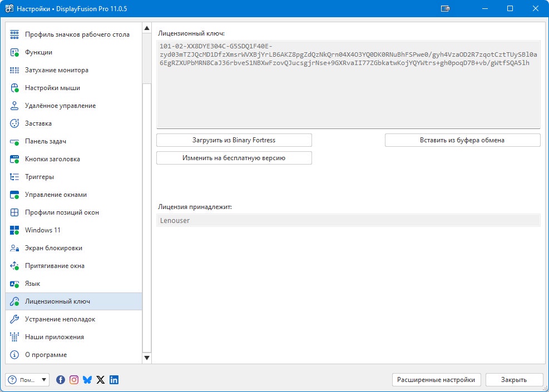Open the Instagram link icon

tap(74, 380)
